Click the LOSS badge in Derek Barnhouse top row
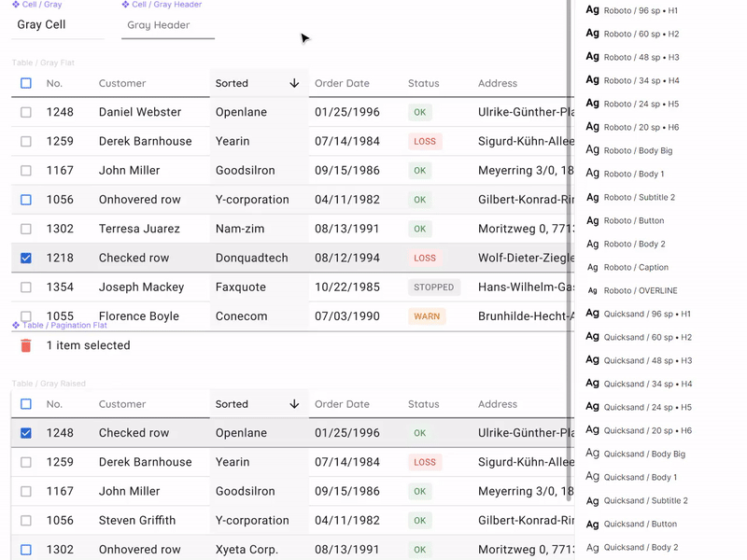The image size is (747, 560). point(425,142)
